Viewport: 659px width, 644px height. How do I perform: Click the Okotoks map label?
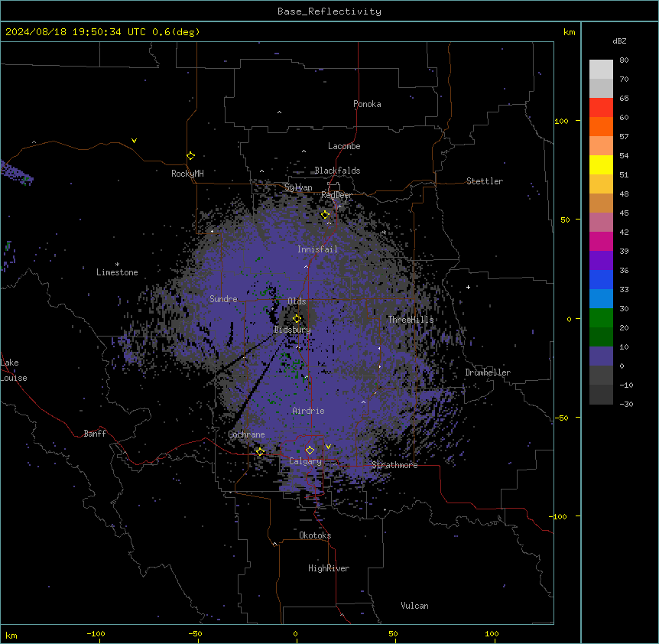click(x=315, y=535)
